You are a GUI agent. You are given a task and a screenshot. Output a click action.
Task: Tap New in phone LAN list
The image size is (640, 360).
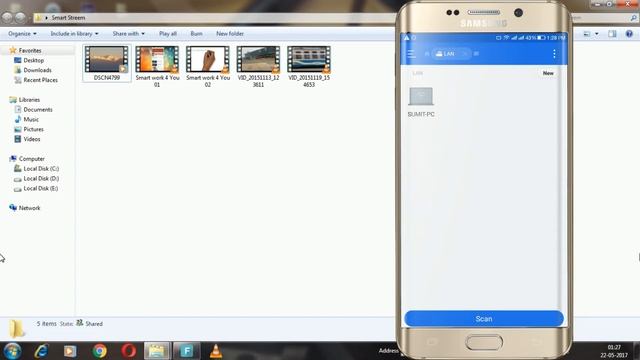click(548, 73)
